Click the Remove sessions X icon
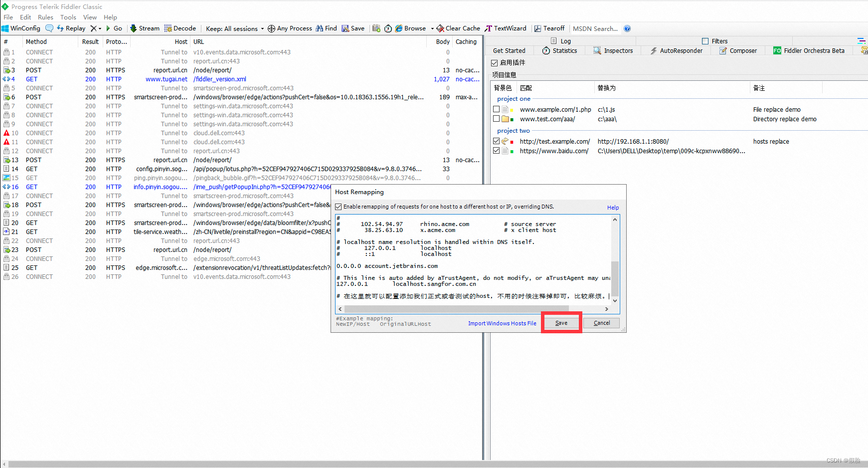This screenshot has height=468, width=868. [x=93, y=28]
